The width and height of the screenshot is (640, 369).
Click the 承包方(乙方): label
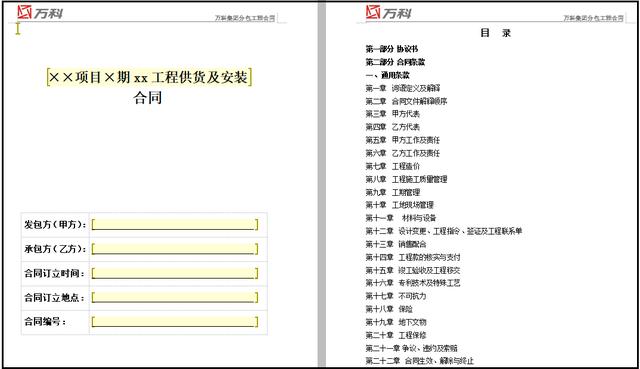point(55,249)
